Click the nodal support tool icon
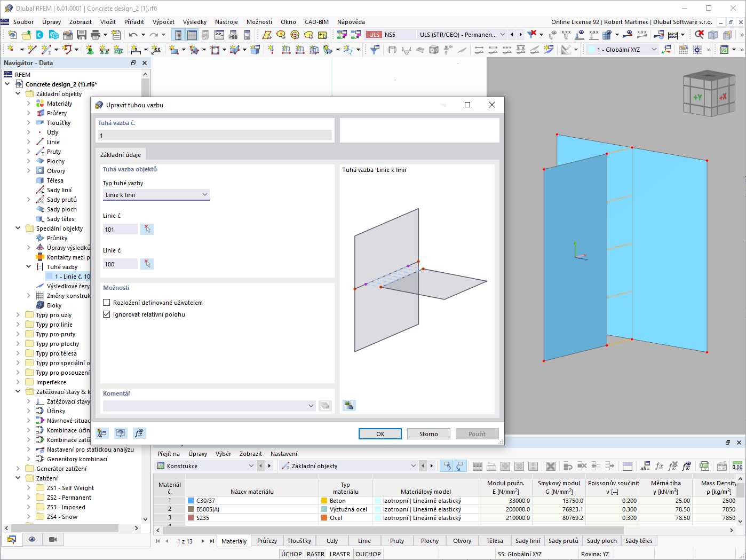This screenshot has width=746, height=560. (x=90, y=50)
